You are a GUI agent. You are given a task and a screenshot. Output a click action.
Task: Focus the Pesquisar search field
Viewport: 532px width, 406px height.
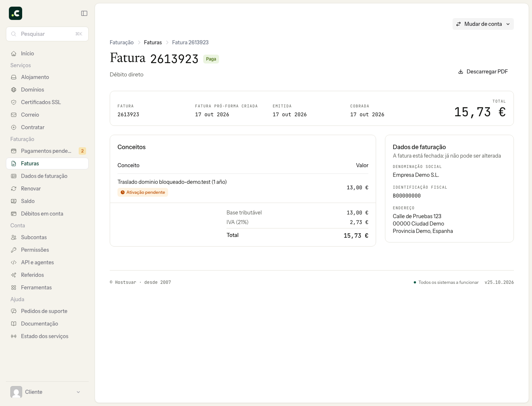(47, 34)
